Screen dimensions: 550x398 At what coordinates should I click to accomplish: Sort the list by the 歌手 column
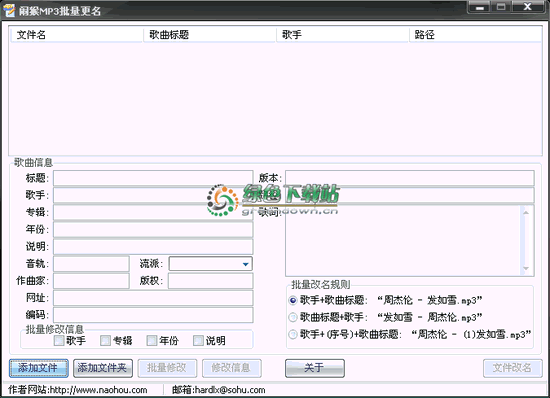[342, 35]
